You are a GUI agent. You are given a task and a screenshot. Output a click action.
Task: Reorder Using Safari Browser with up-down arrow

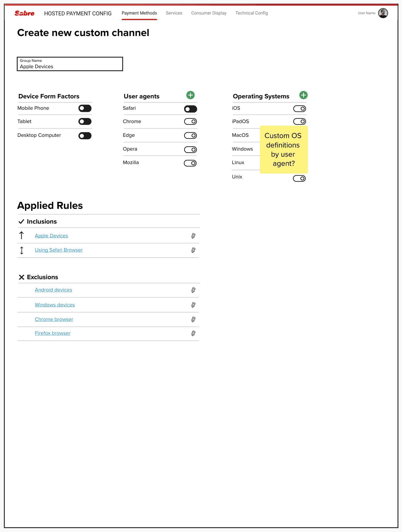(x=22, y=250)
